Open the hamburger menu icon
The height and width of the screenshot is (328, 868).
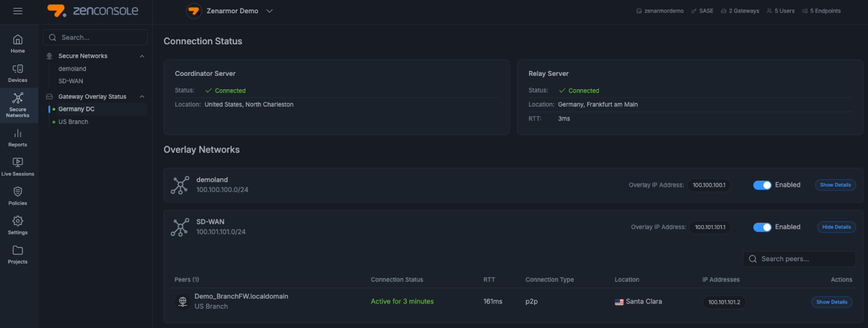18,11
